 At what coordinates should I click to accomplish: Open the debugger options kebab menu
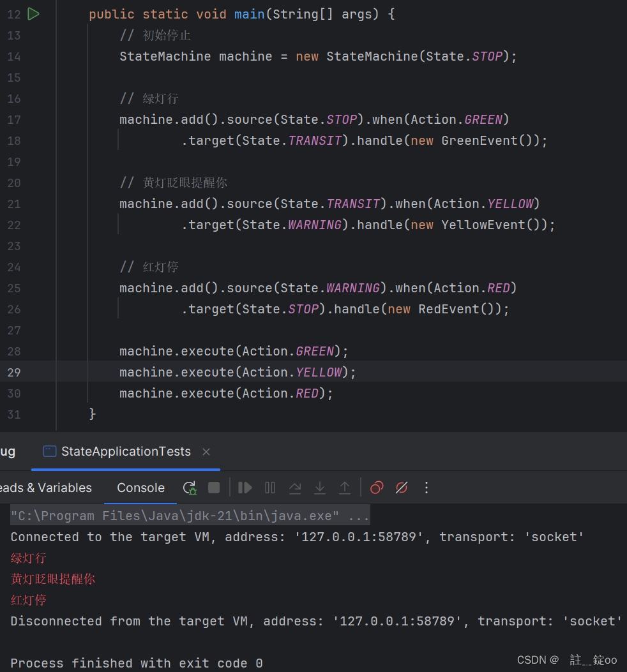click(426, 488)
